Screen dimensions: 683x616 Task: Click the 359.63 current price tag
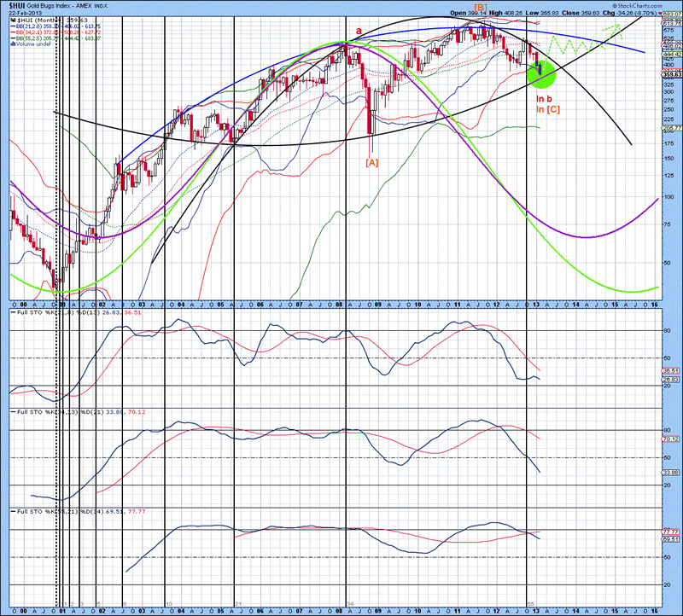pyautogui.click(x=671, y=75)
